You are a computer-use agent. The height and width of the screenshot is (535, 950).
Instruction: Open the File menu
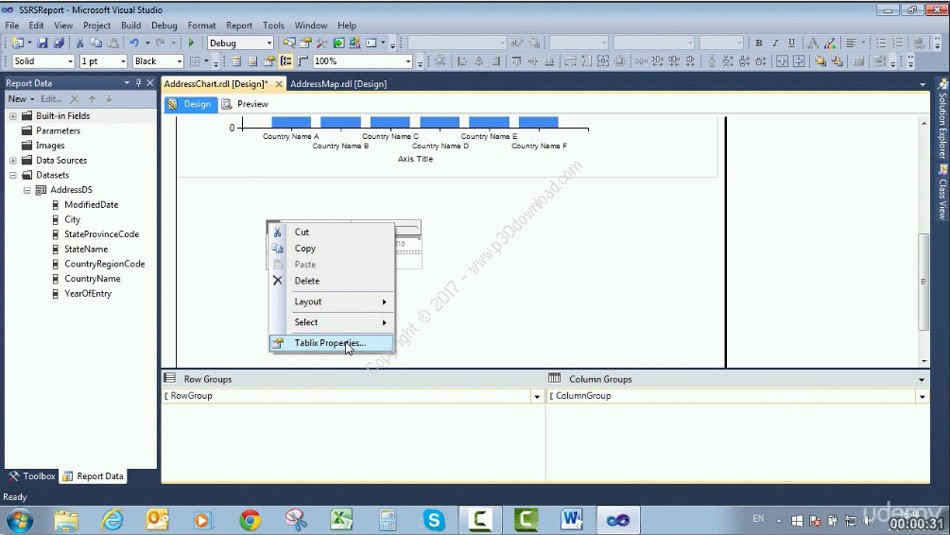12,25
